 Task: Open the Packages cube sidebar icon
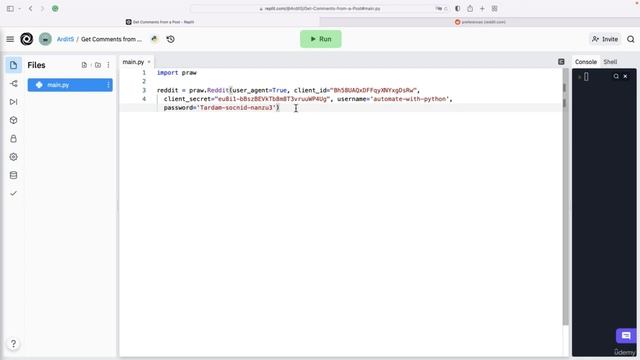pos(13,120)
